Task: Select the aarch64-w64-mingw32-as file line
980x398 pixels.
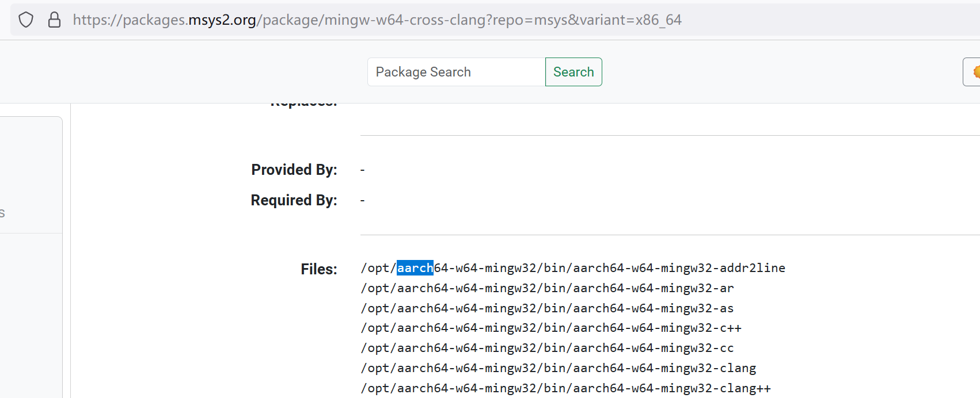Action: [547, 308]
